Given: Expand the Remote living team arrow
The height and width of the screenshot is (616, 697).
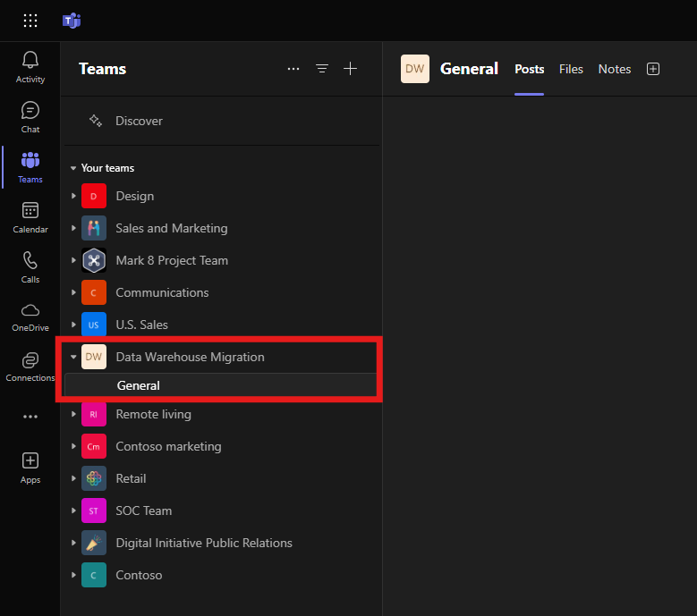Looking at the screenshot, I should pos(73,414).
